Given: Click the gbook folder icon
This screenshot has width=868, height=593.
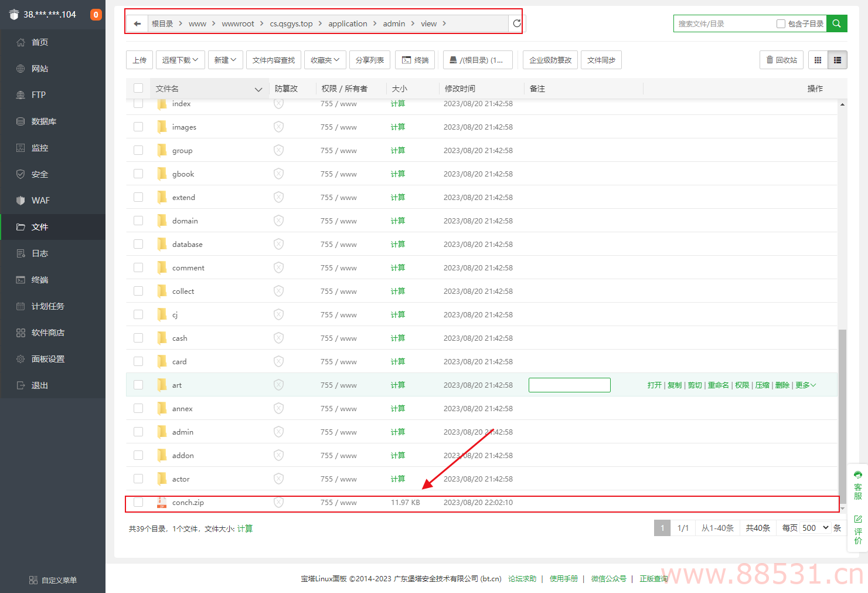Looking at the screenshot, I should click(162, 174).
